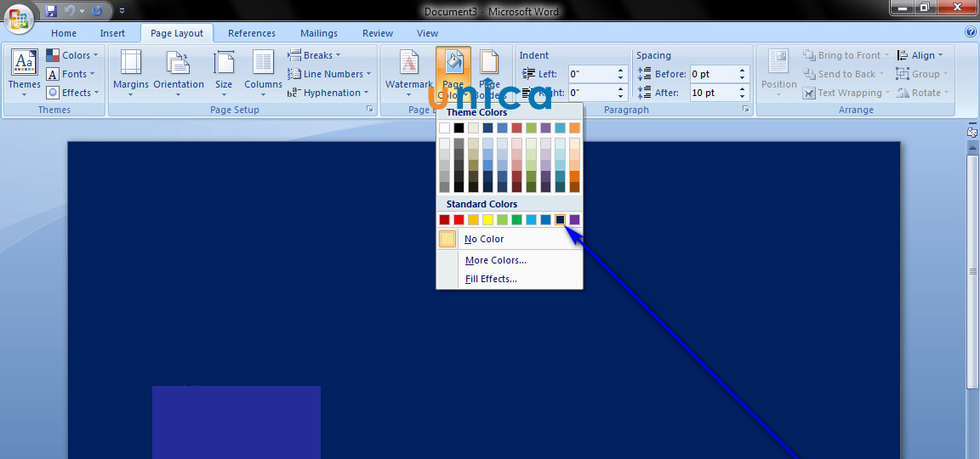
Task: Click the Watermark button
Action: [409, 72]
